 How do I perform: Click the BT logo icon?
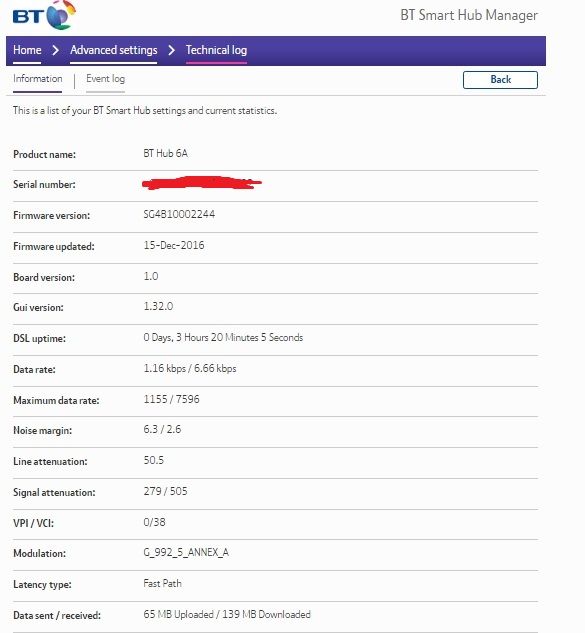coord(44,15)
